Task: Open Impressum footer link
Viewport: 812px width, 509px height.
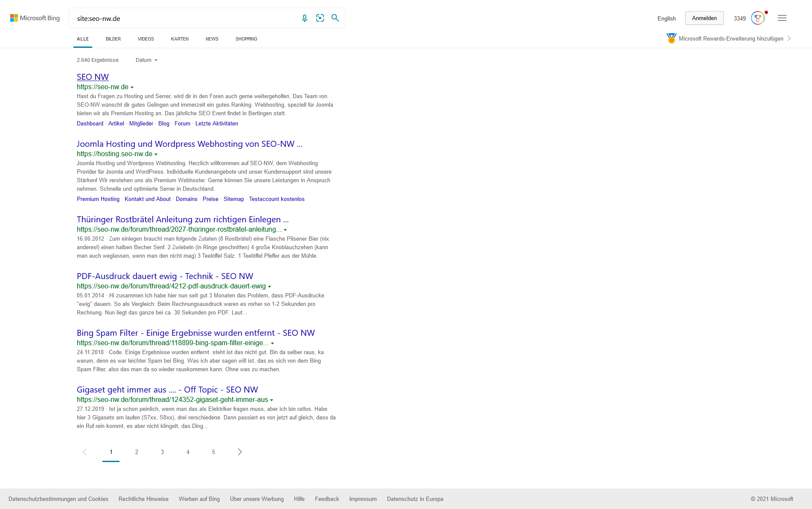Action: point(363,499)
